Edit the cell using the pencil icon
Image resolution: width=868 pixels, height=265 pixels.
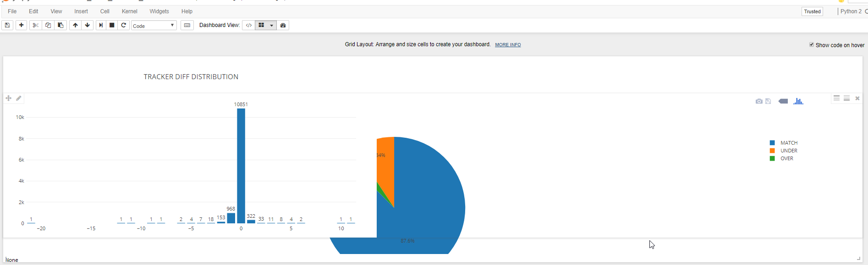click(x=19, y=98)
